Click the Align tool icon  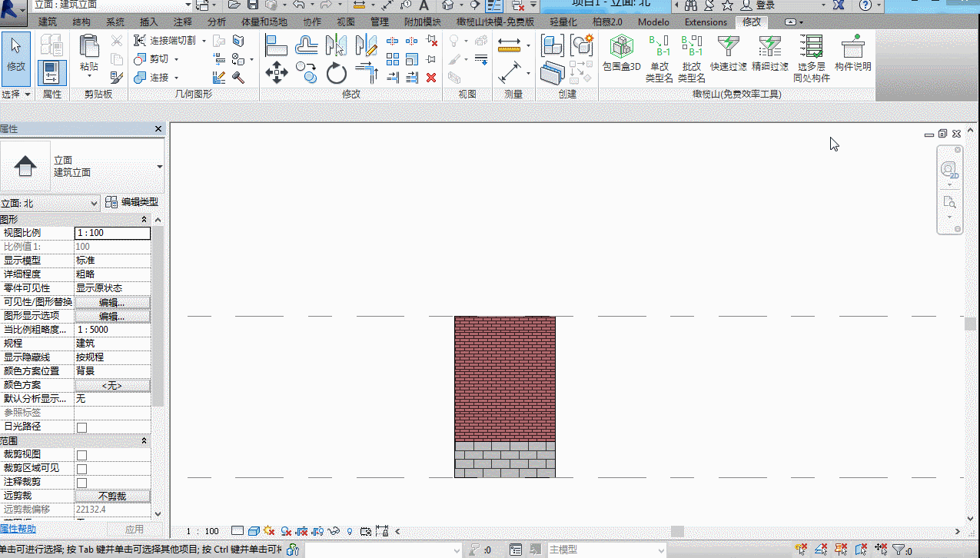277,45
